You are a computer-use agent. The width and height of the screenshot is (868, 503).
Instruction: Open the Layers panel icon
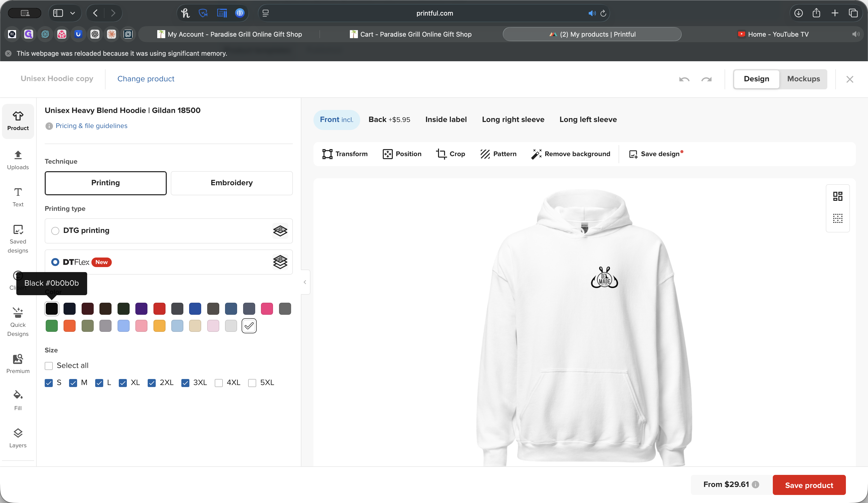pyautogui.click(x=18, y=433)
